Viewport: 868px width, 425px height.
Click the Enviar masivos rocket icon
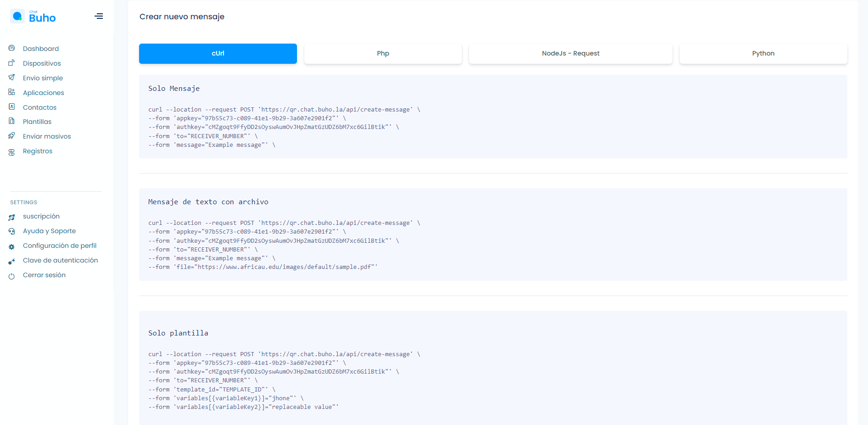pyautogui.click(x=12, y=136)
